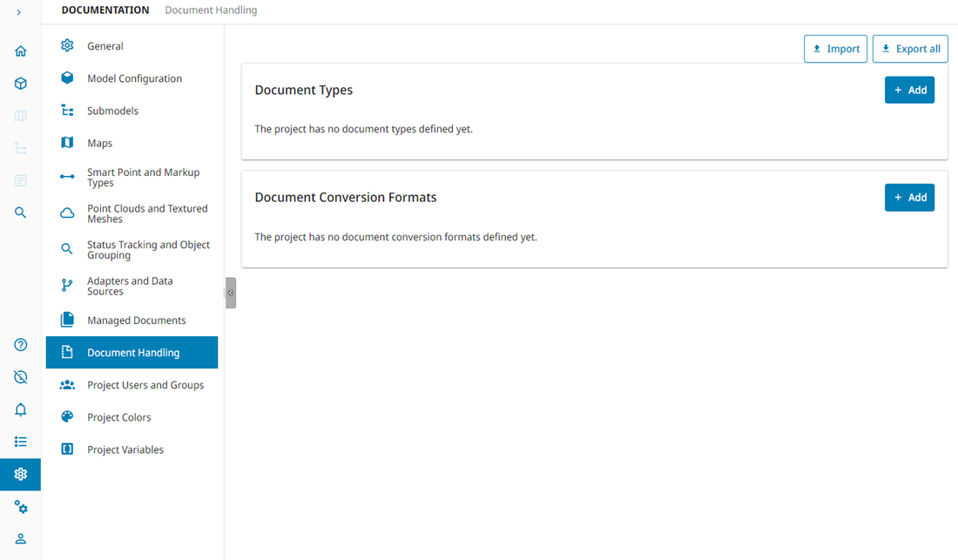Open the greyed-out maps icon in rail
The image size is (958, 560).
[x=20, y=116]
